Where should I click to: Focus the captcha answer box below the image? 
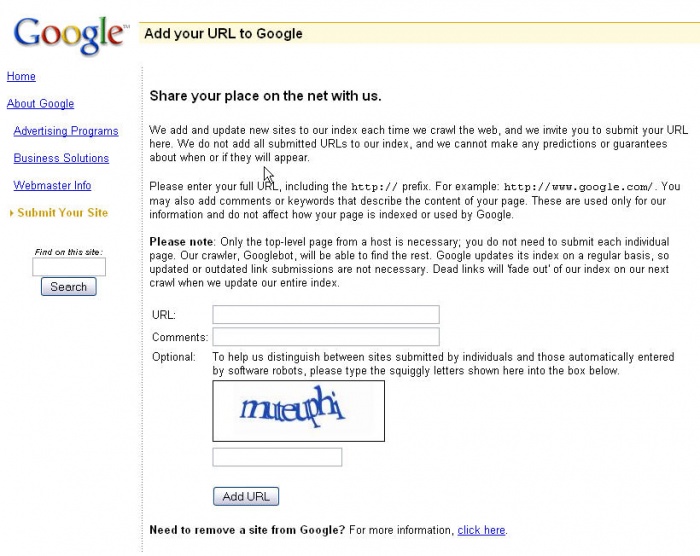[277, 457]
